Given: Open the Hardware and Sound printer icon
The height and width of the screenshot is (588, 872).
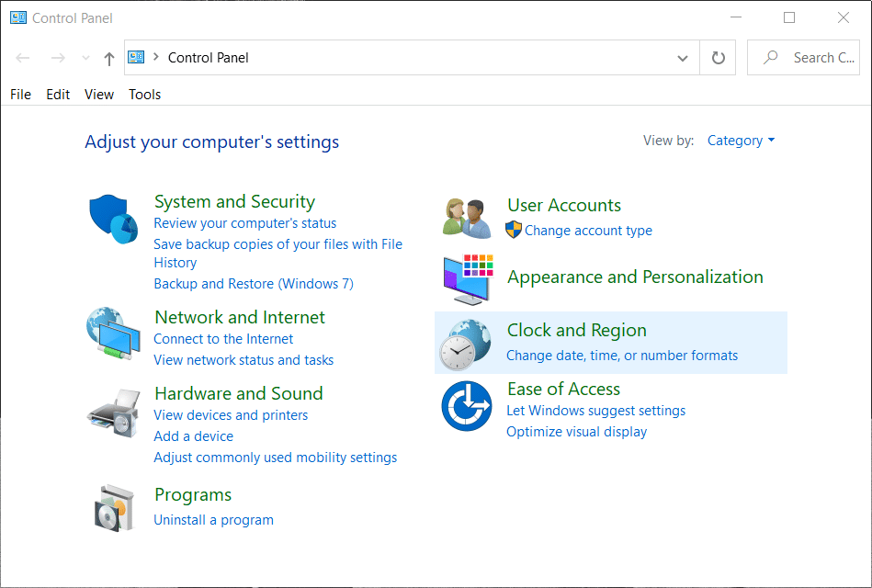Looking at the screenshot, I should point(112,413).
